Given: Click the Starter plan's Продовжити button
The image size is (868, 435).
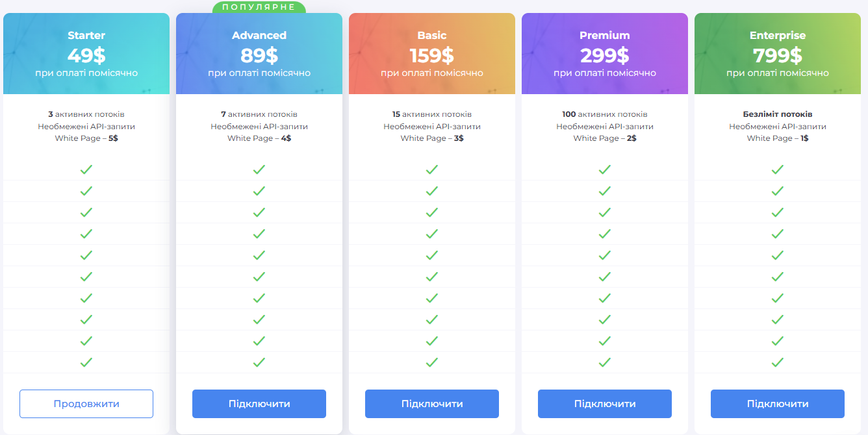Looking at the screenshot, I should [x=86, y=404].
